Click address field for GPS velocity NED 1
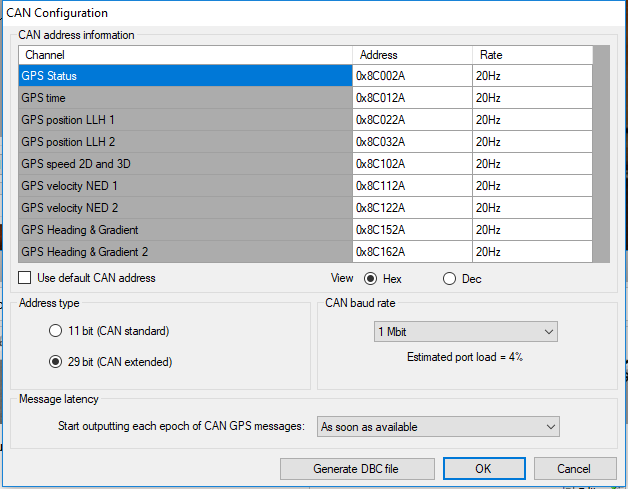628x489 pixels. (x=411, y=186)
